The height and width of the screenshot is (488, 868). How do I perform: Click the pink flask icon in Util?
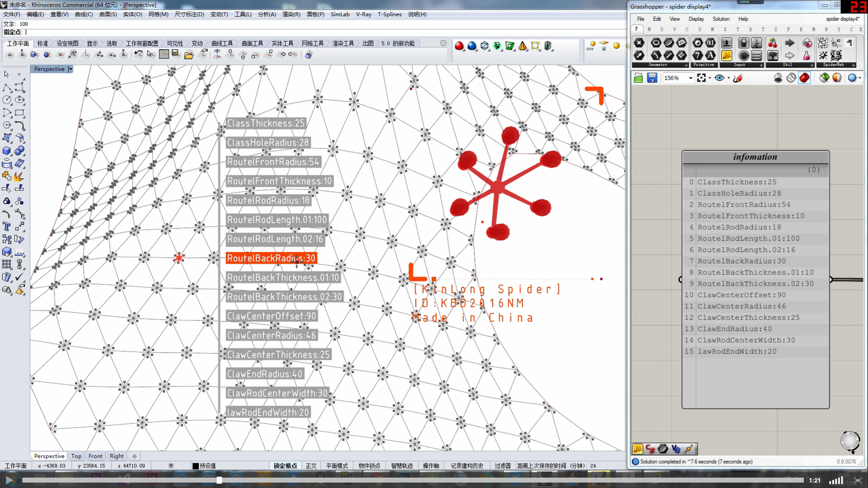coord(807,56)
